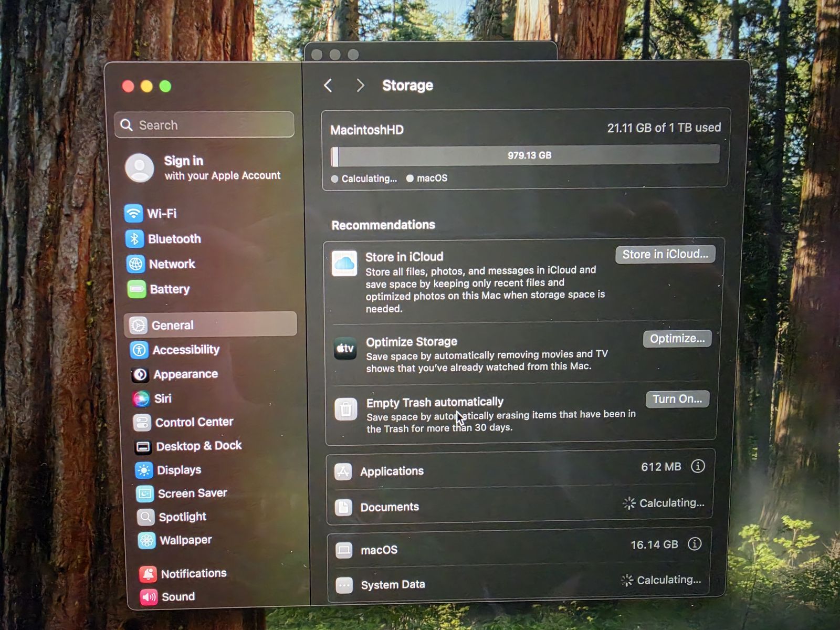Open Wi-Fi settings icon in sidebar

133,213
